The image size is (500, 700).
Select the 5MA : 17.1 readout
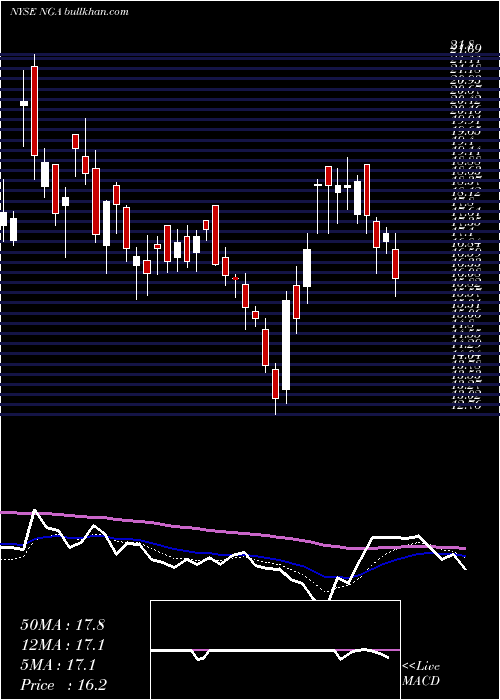[58, 665]
